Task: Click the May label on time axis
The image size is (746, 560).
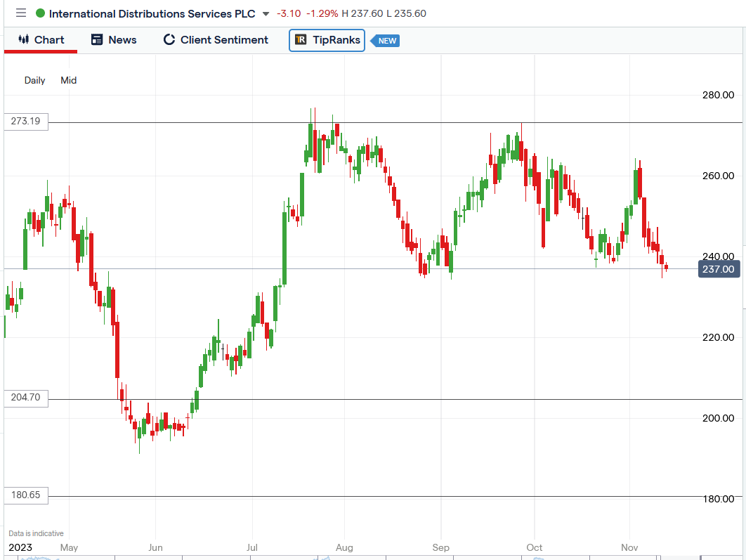Action: point(69,547)
